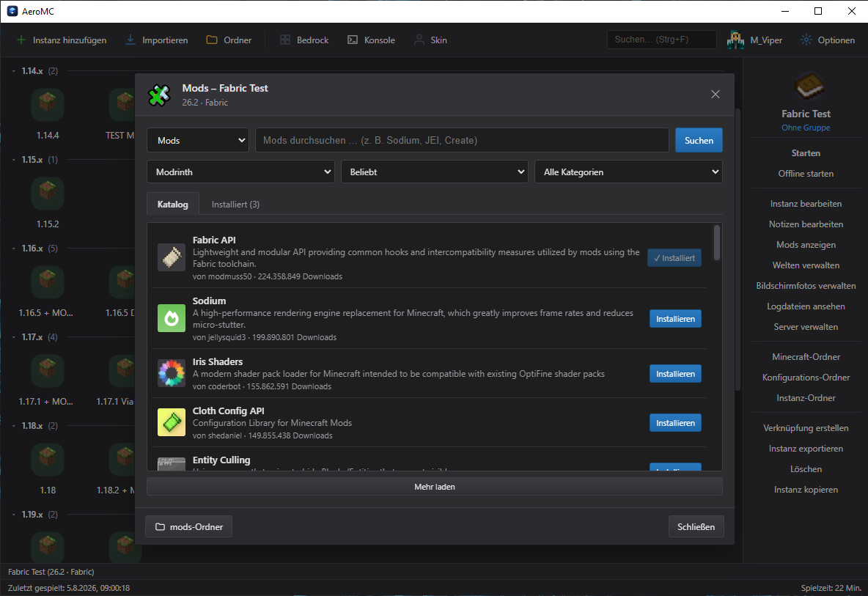Click the Sodium mod icon
868x596 pixels.
pyautogui.click(x=172, y=318)
